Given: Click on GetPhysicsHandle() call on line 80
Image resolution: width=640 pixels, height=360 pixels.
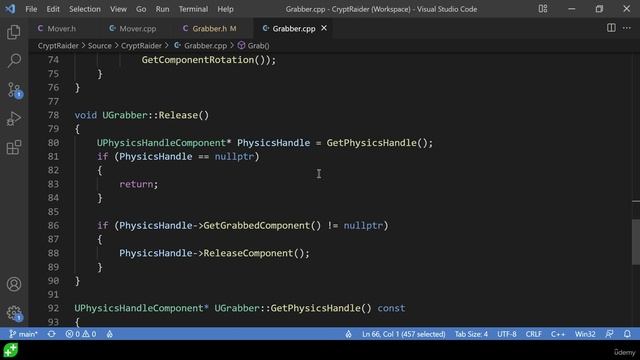Looking at the screenshot, I should point(377,143).
